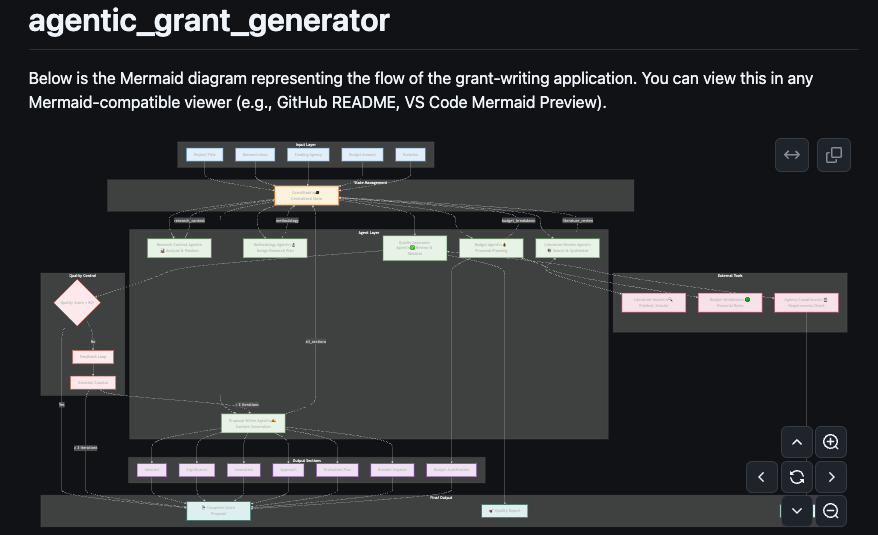The image size is (878, 535).
Task: Click the Feedback Loop node
Action: click(x=93, y=357)
